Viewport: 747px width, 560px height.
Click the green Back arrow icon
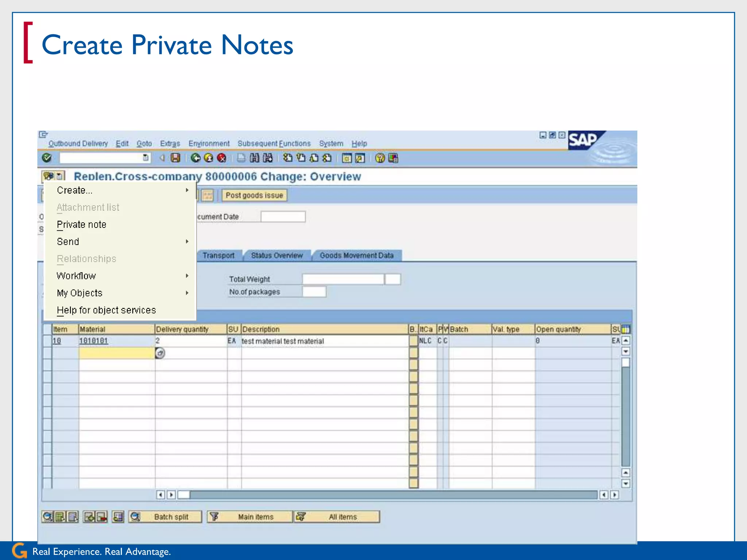point(196,158)
